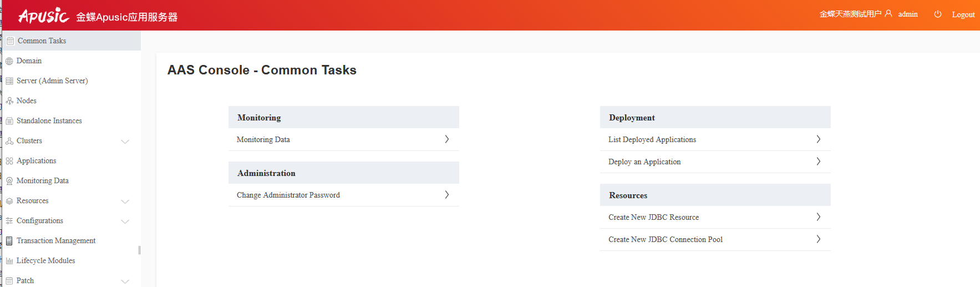Click the Applications grid icon

pyautogui.click(x=9, y=161)
